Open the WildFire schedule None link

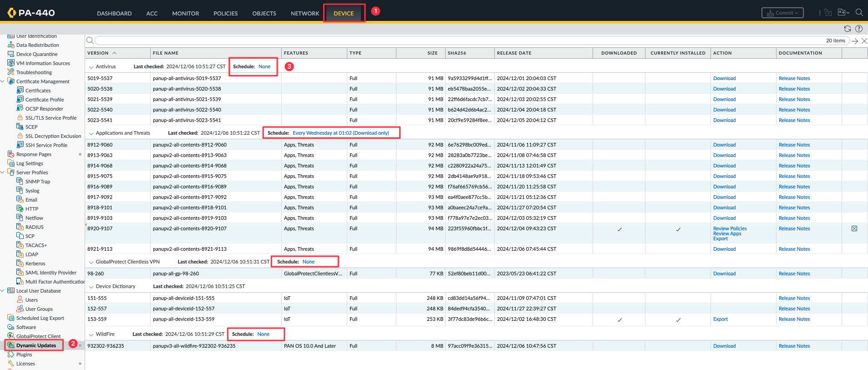263,334
